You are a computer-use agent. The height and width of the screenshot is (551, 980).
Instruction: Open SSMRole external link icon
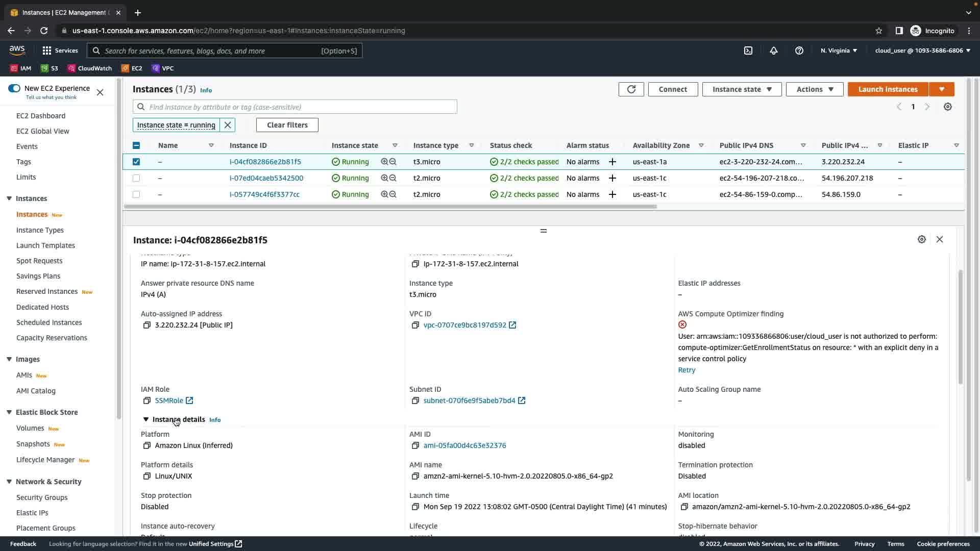pos(189,401)
